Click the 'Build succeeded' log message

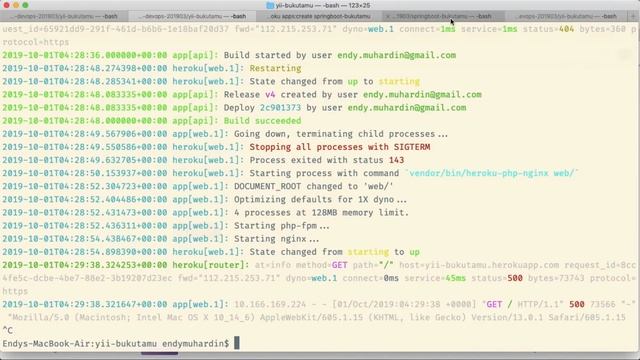pos(262,121)
